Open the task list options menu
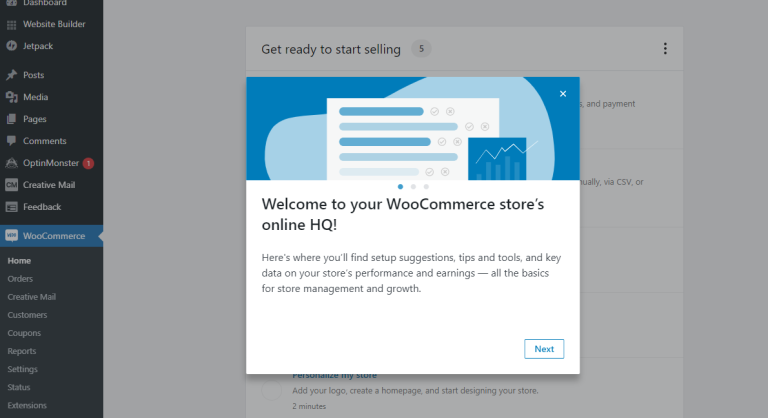The width and height of the screenshot is (768, 418). point(665,49)
